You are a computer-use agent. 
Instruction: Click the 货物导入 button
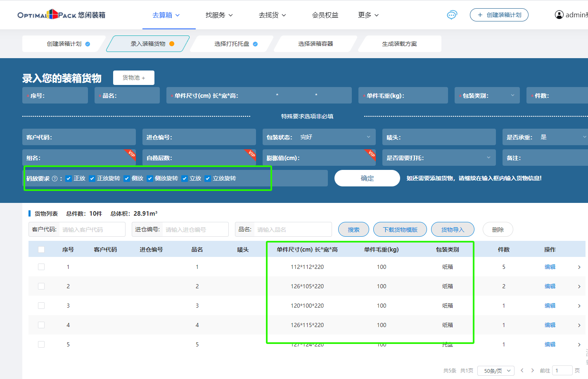(x=453, y=230)
